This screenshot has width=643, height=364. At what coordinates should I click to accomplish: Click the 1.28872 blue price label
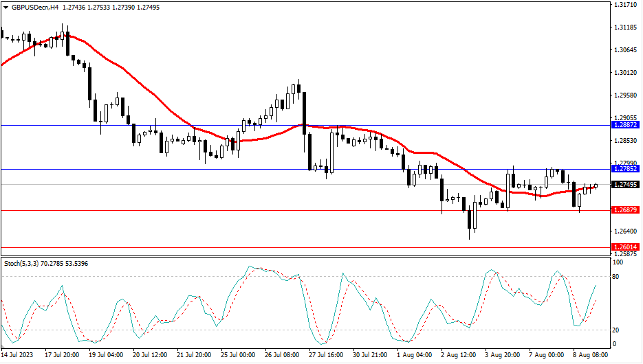[625, 126]
